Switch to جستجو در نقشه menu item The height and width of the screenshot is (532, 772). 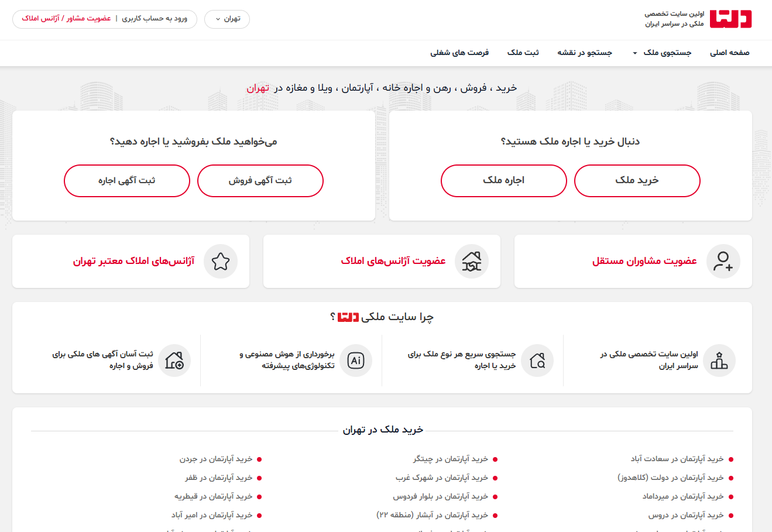pos(585,53)
